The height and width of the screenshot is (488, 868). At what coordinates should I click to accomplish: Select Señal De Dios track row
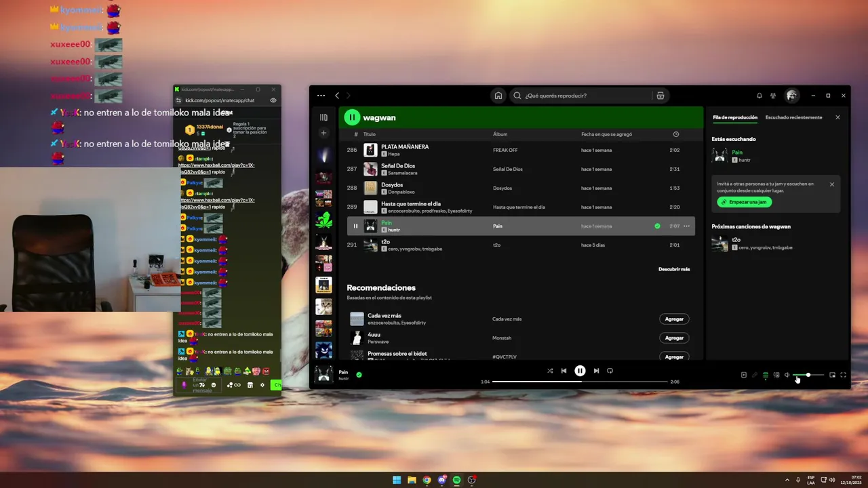point(521,169)
